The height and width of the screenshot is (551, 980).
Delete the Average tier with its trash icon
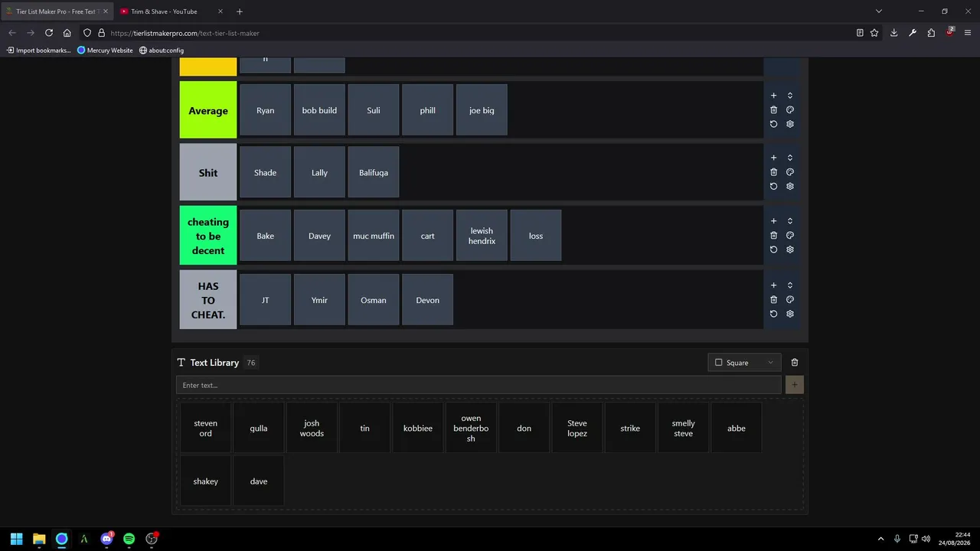point(773,109)
